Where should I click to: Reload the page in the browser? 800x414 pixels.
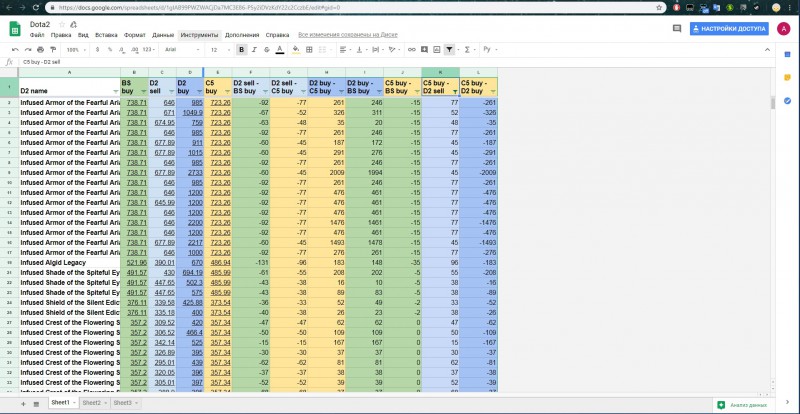coord(36,8)
